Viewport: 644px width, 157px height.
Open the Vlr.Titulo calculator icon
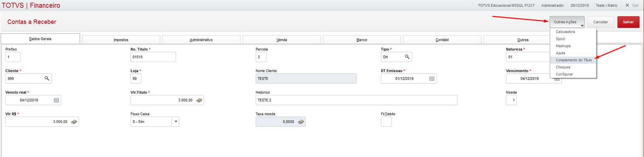click(199, 100)
